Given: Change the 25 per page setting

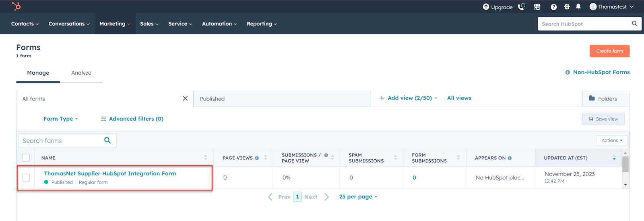Looking at the screenshot, I should point(358,197).
